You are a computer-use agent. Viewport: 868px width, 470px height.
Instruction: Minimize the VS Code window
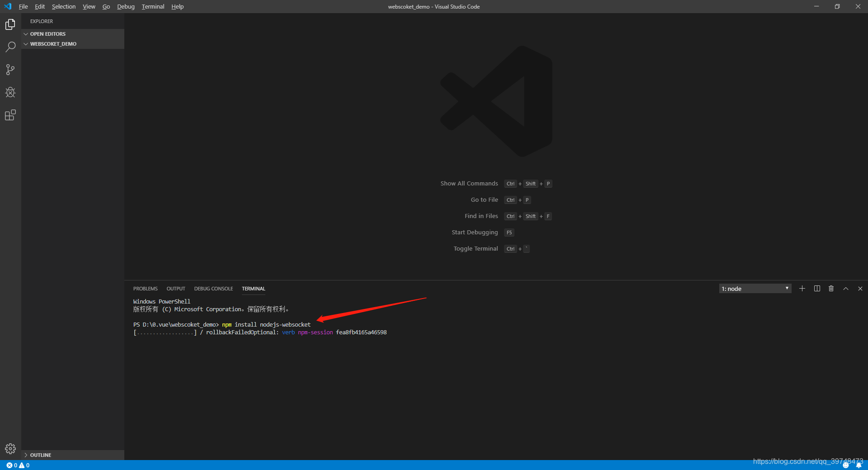[x=816, y=6]
